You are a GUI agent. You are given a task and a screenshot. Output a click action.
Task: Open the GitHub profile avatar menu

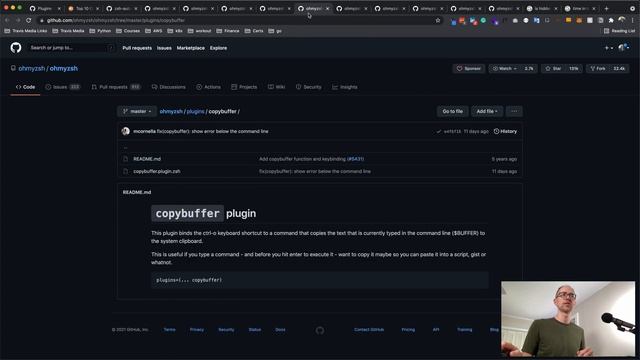point(623,48)
